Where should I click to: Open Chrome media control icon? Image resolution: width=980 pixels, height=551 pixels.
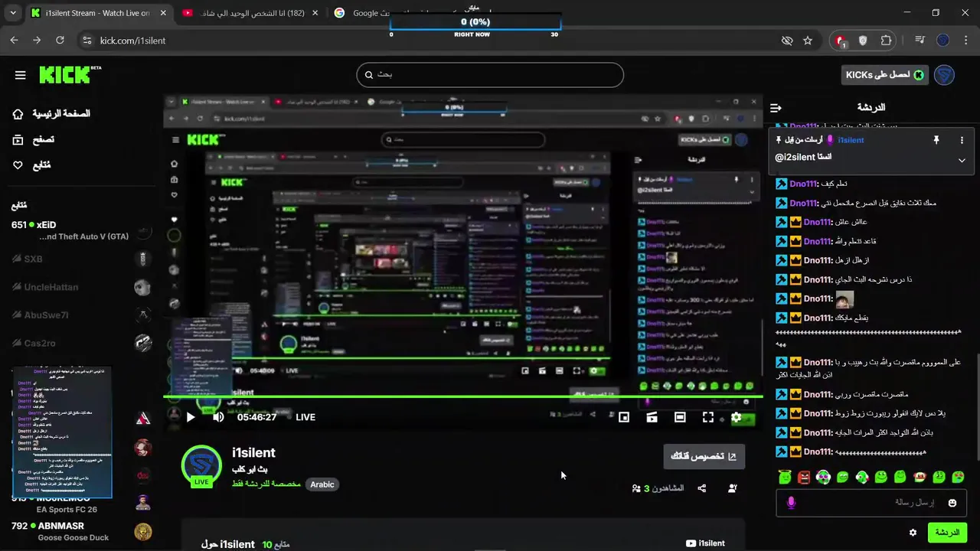(x=920, y=41)
